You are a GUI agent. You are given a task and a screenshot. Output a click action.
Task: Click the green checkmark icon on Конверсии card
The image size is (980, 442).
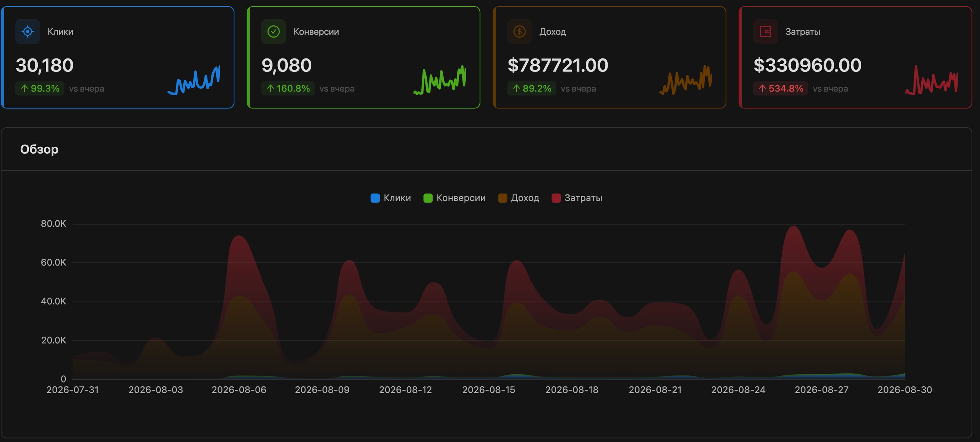[x=274, y=32]
